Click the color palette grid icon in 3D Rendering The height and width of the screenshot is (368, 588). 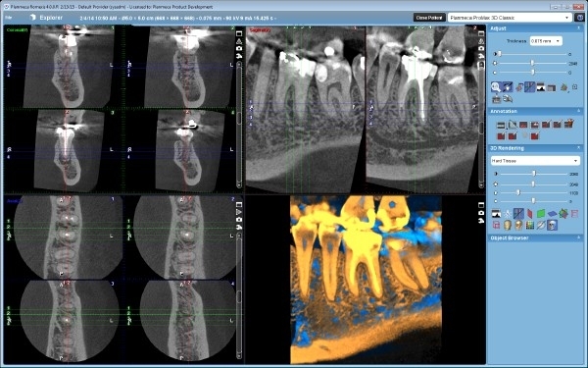[529, 225]
